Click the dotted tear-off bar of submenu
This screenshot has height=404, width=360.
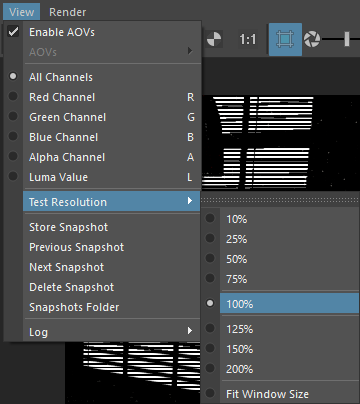(280, 200)
